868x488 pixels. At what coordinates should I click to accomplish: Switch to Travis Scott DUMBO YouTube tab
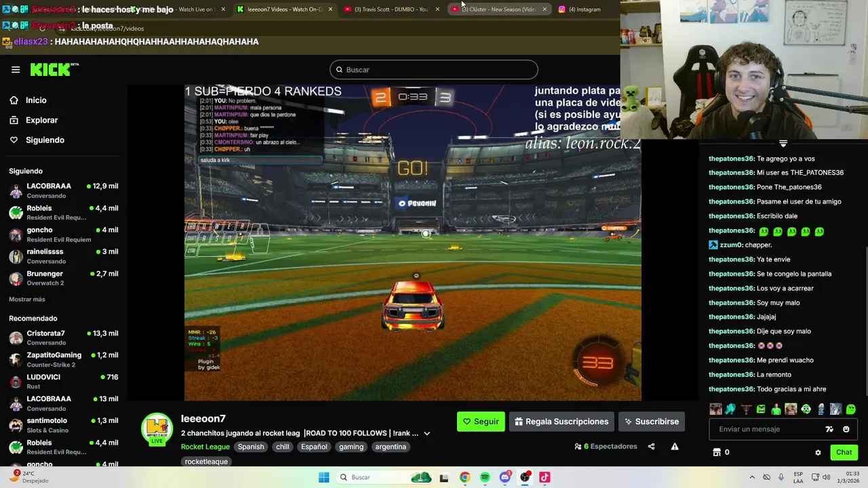(391, 9)
